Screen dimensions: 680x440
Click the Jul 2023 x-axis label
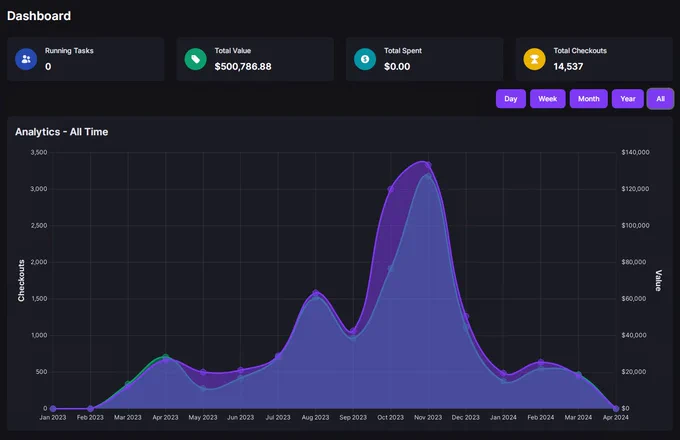tap(278, 417)
